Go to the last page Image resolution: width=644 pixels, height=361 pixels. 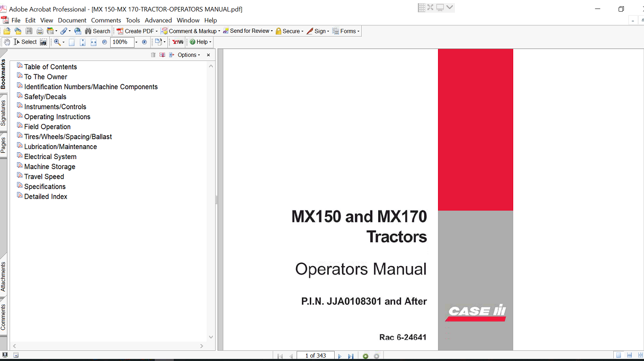(351, 356)
